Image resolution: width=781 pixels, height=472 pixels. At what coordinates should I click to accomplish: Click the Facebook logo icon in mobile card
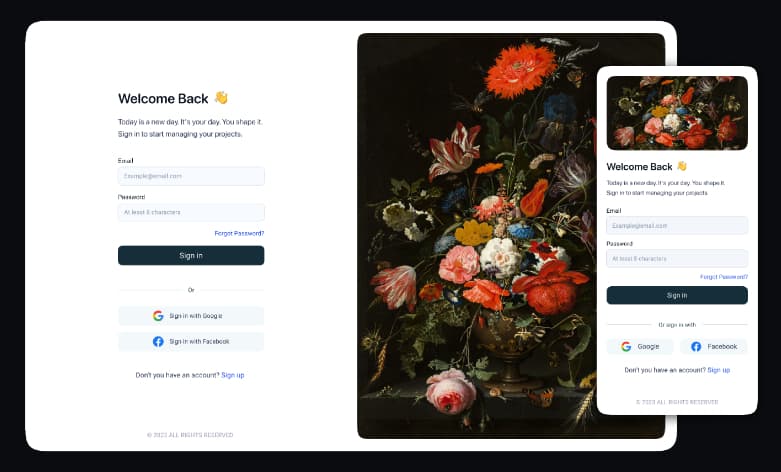pos(696,347)
